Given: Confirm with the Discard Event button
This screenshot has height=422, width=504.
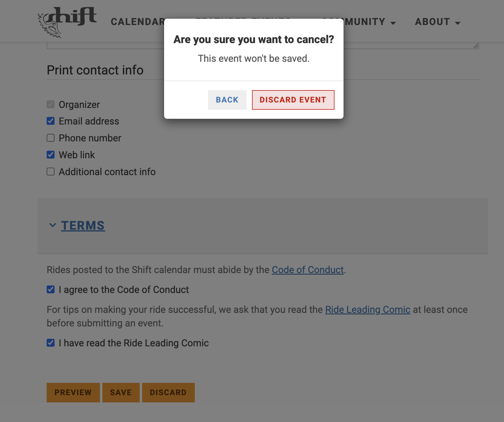Looking at the screenshot, I should pyautogui.click(x=293, y=100).
